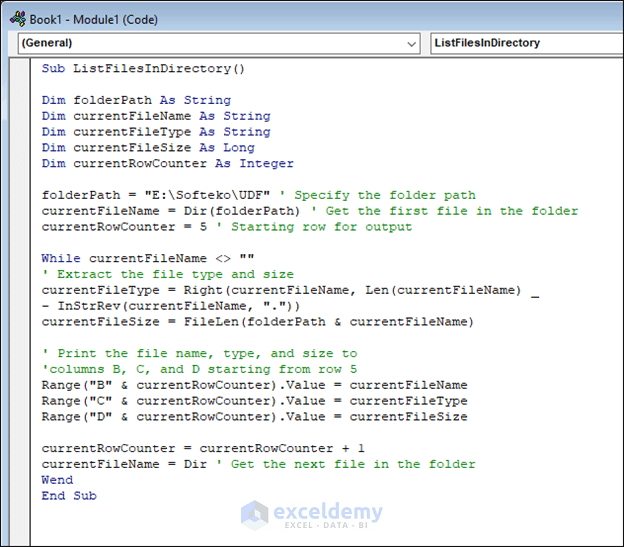Click the comment 'Extract the file type and size'
Viewport: 624px width, 547px height.
click(x=168, y=274)
